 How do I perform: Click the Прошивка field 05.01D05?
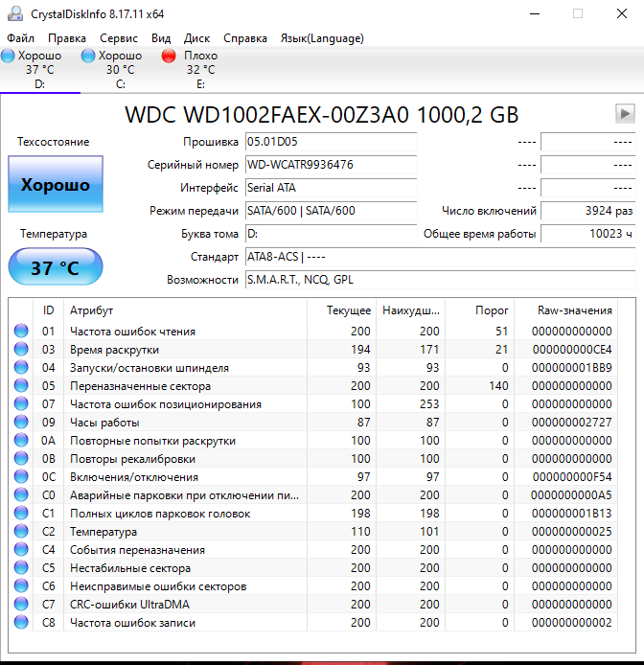(331, 142)
